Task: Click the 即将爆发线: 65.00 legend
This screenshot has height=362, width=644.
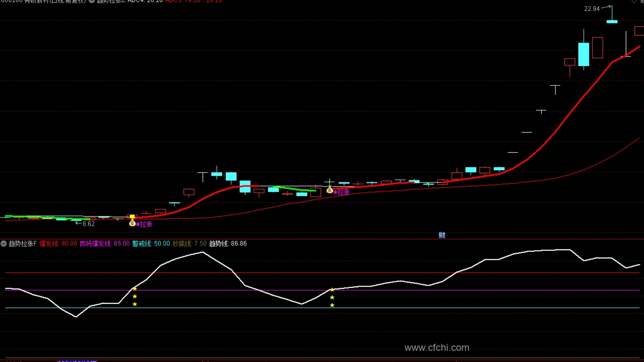Action: (x=105, y=244)
